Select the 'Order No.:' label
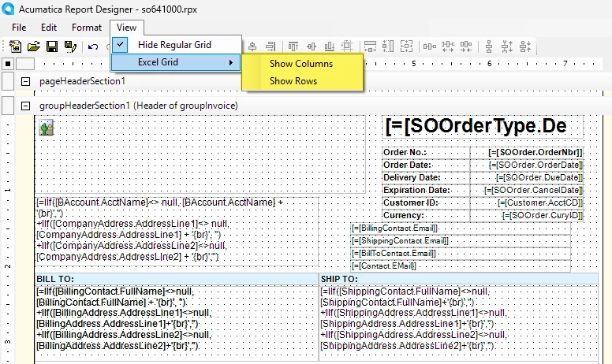 (426, 152)
